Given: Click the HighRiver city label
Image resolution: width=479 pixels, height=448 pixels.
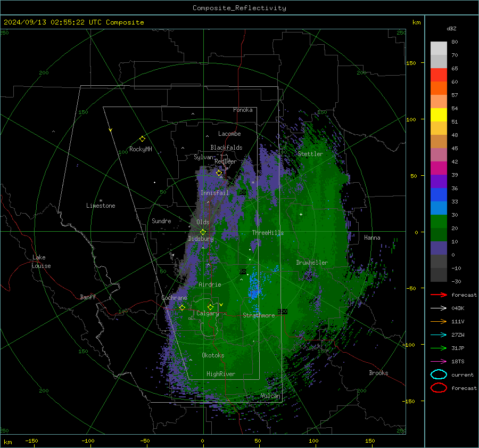Looking at the screenshot, I should tap(221, 374).
